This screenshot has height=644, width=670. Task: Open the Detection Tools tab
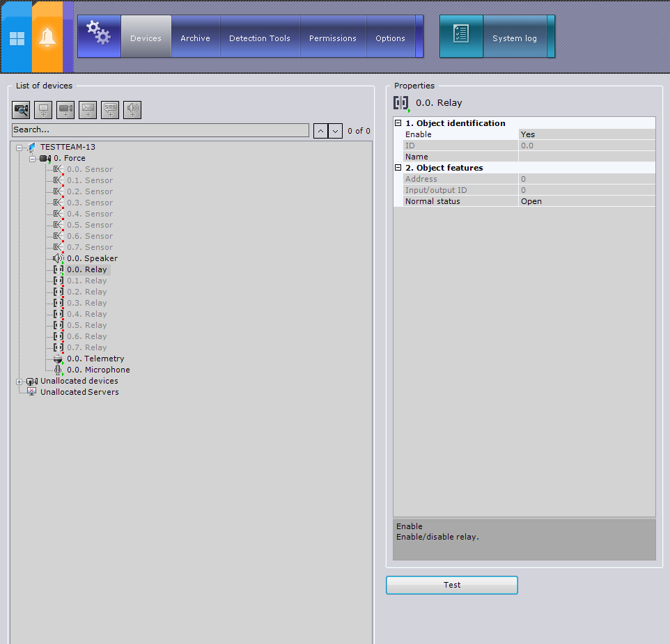click(x=260, y=38)
